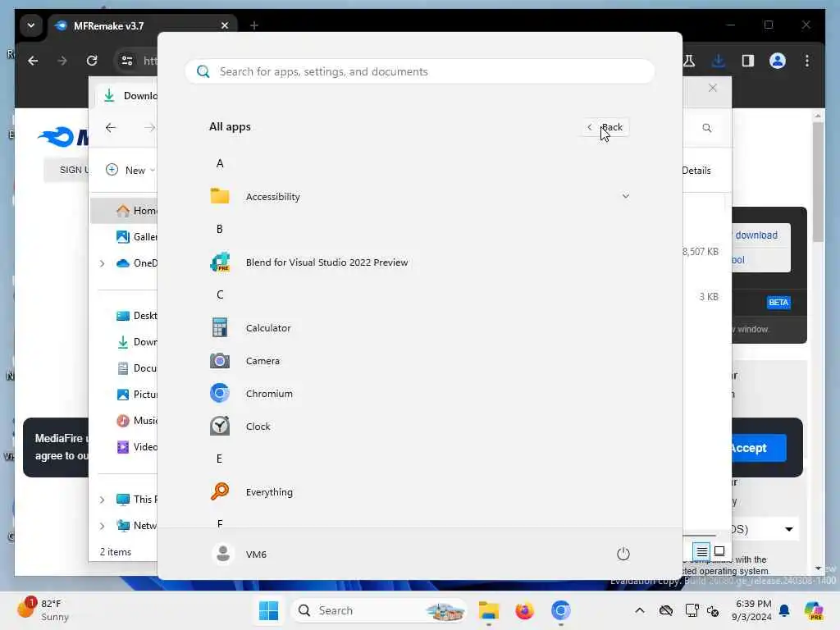Image resolution: width=840 pixels, height=630 pixels.
Task: Click the Back button in All apps
Action: click(x=606, y=127)
